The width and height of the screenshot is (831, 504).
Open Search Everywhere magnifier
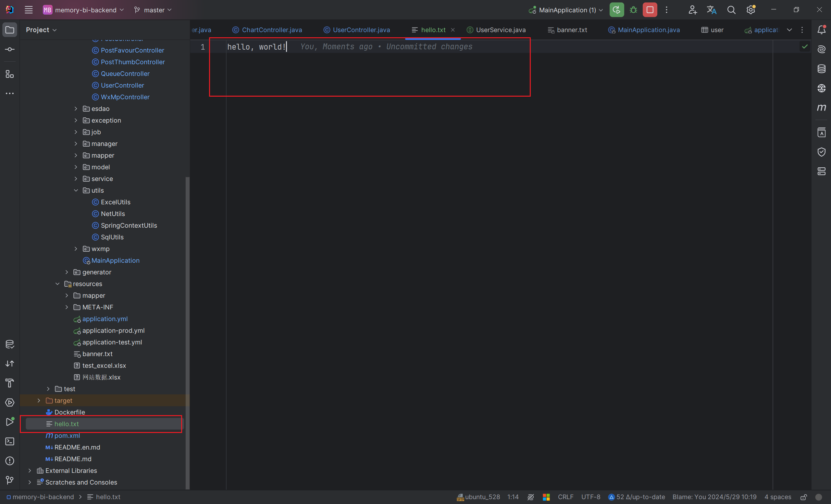(x=731, y=10)
